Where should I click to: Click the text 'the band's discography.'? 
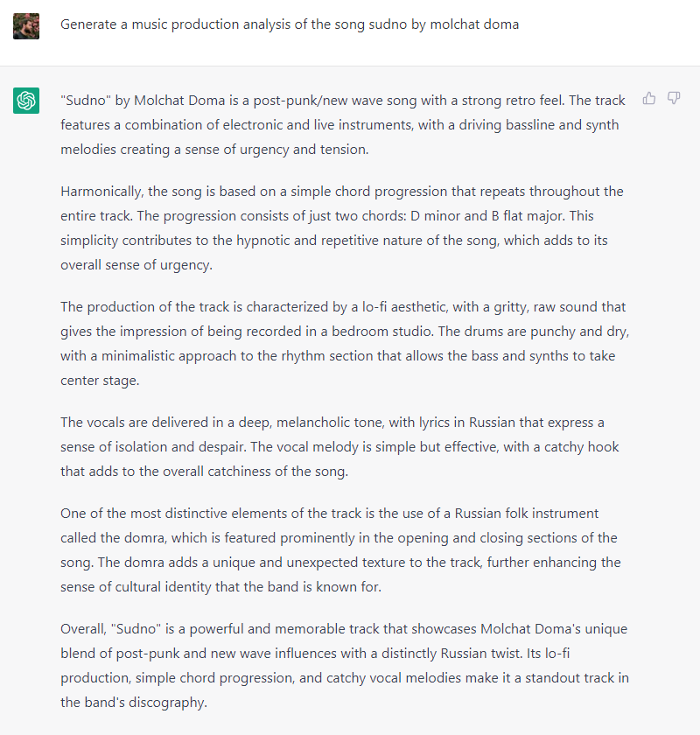(134, 702)
